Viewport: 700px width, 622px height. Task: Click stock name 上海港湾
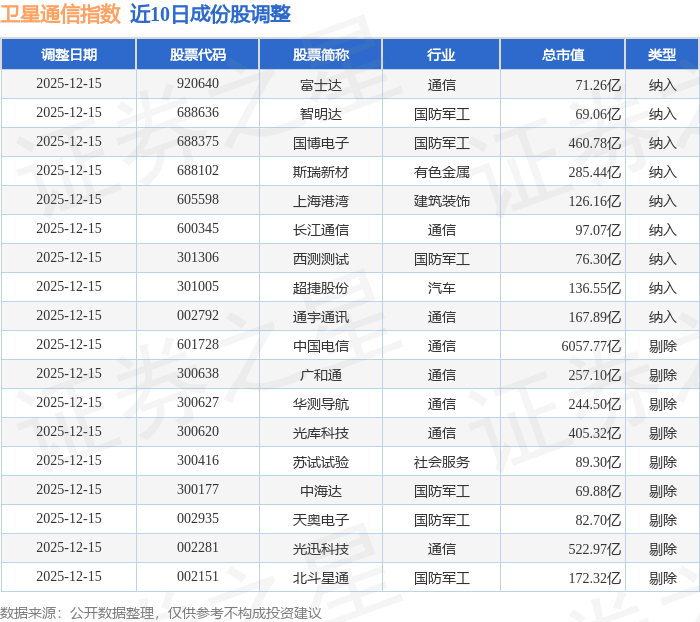pos(321,201)
